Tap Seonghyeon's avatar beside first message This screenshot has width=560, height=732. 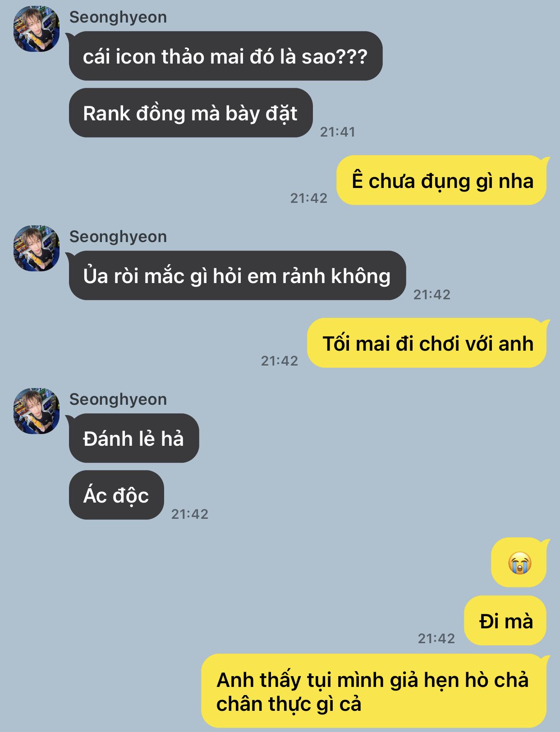37,29
